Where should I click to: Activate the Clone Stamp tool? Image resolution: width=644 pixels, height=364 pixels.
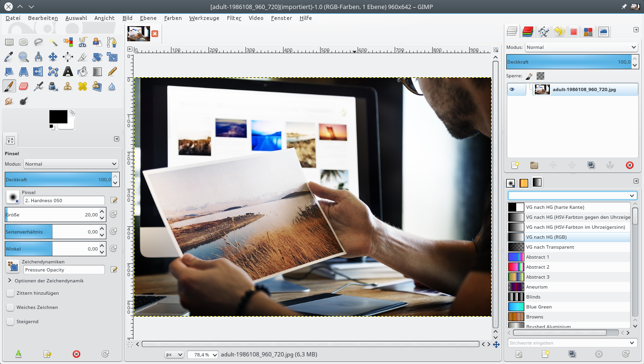click(68, 86)
